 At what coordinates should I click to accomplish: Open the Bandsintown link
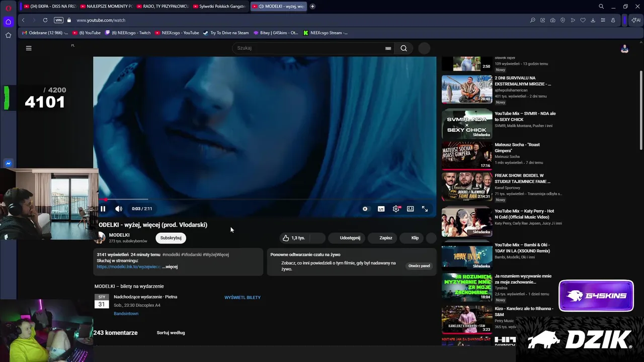point(126,314)
